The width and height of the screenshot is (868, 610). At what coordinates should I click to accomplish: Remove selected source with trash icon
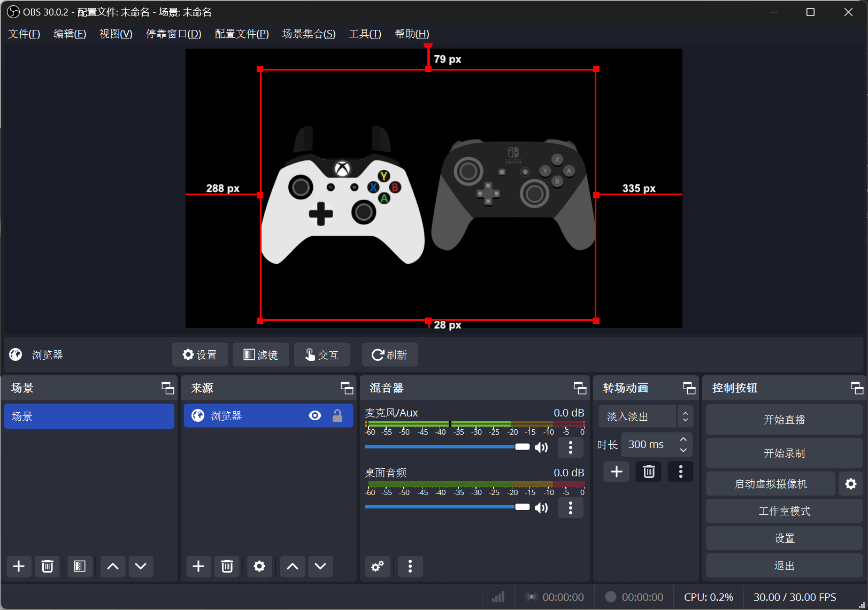pyautogui.click(x=227, y=566)
